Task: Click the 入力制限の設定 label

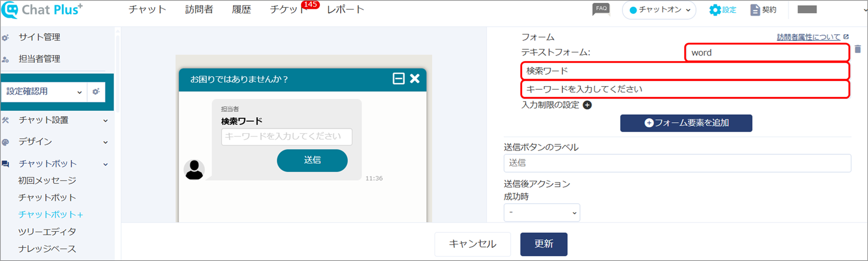Action: (550, 105)
